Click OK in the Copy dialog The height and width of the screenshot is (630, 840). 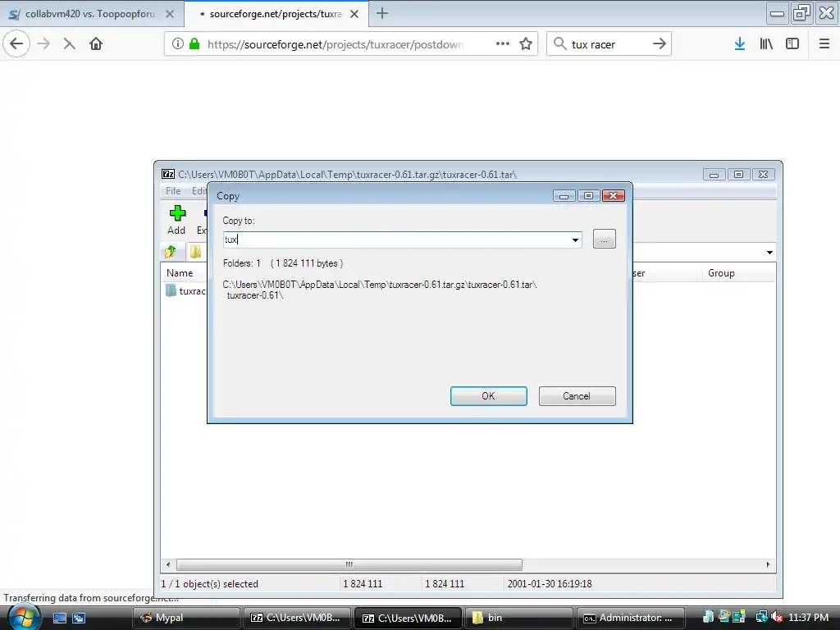489,396
